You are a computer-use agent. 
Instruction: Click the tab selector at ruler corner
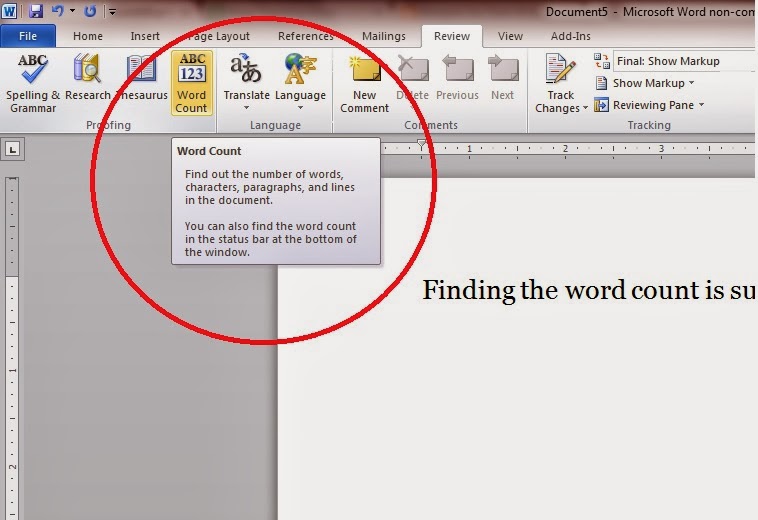point(13,149)
